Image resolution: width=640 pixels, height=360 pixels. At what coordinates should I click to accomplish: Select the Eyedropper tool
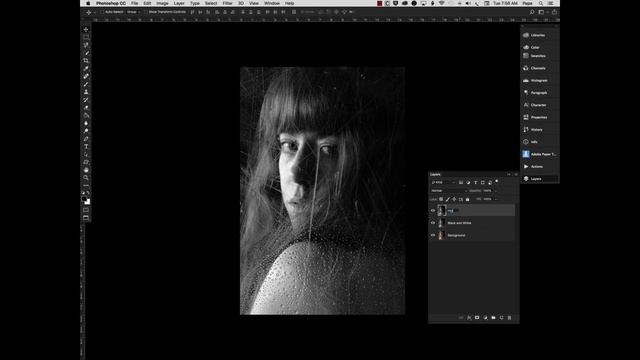[x=86, y=68]
